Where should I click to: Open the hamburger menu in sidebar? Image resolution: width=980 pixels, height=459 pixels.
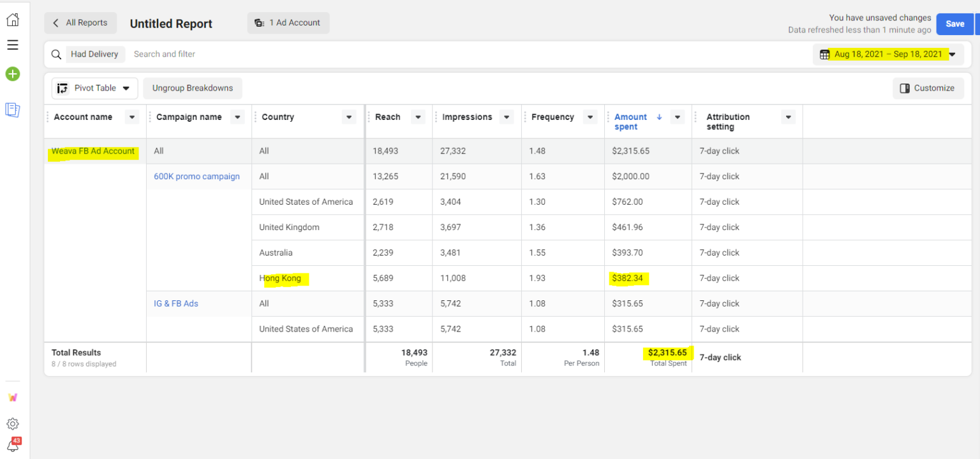13,45
